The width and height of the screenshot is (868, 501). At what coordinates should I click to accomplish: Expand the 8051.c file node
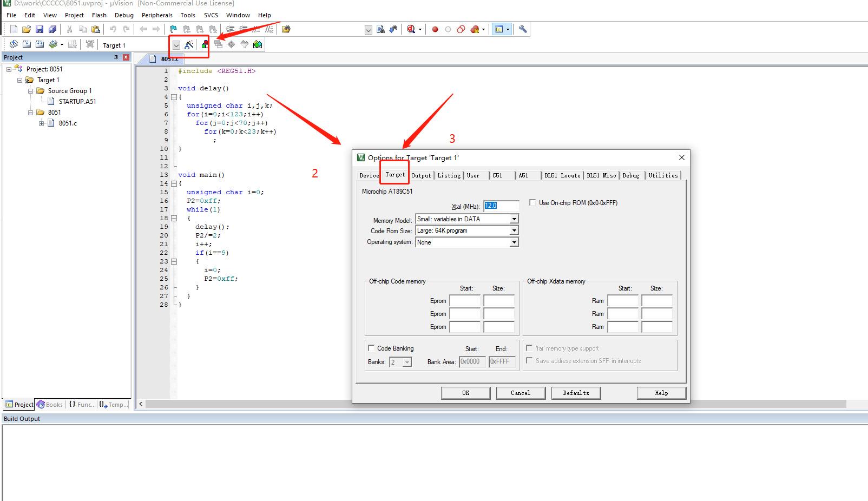(42, 123)
